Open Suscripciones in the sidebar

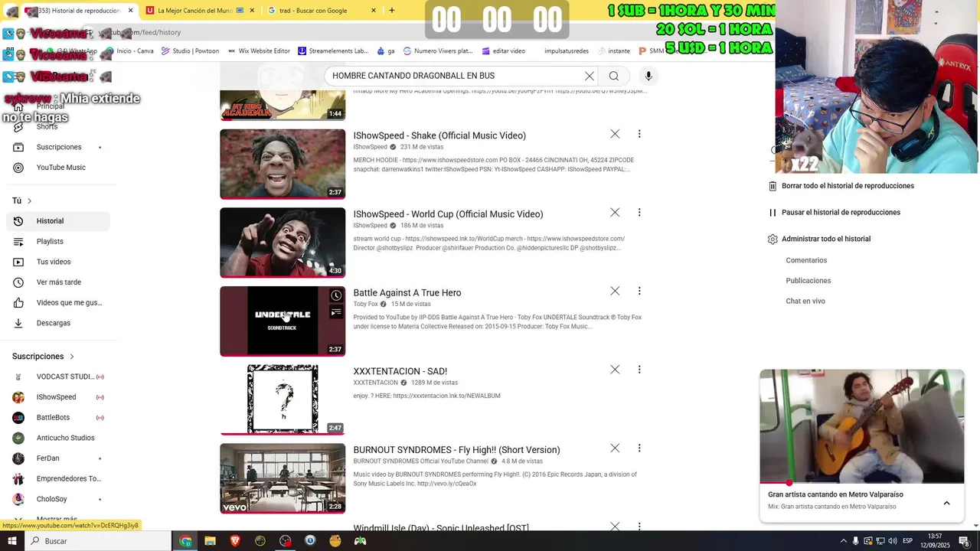(x=58, y=147)
